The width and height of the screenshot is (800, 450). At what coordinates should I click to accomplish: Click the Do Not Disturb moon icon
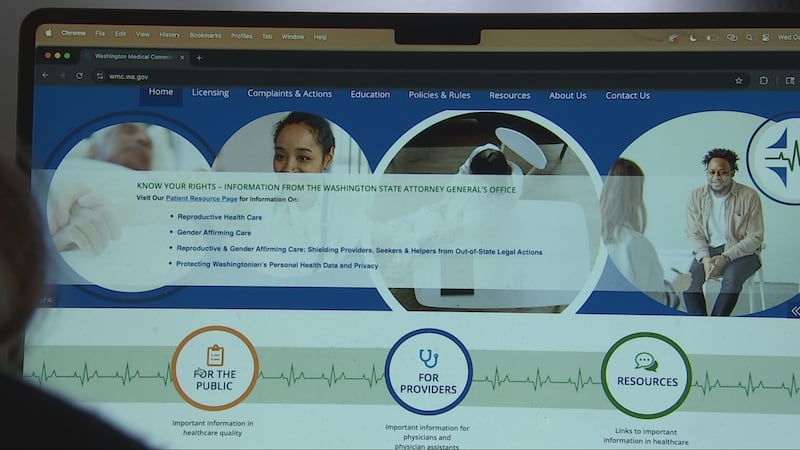693,38
